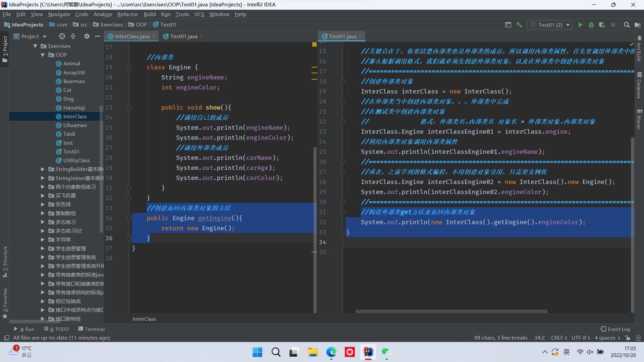Open the Terminal tool window
The width and height of the screenshot is (644, 362).
click(x=91, y=329)
